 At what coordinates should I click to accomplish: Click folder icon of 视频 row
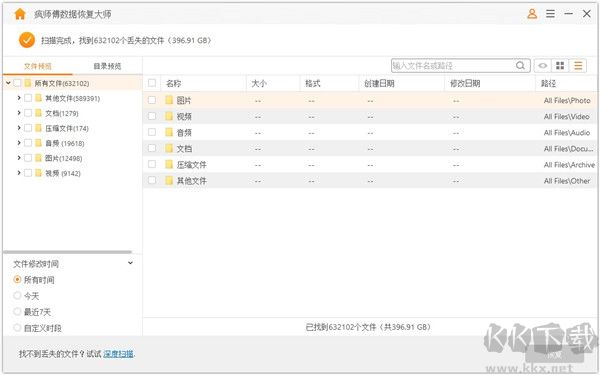169,116
